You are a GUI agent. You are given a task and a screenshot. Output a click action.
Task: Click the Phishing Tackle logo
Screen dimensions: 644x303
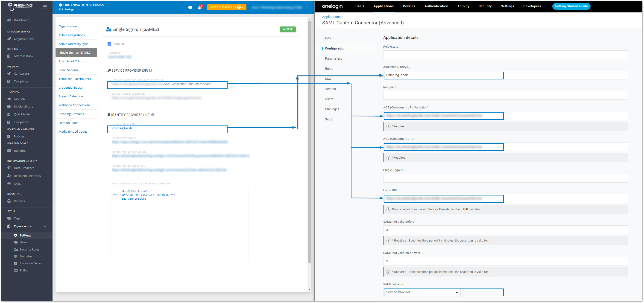pos(20,6)
